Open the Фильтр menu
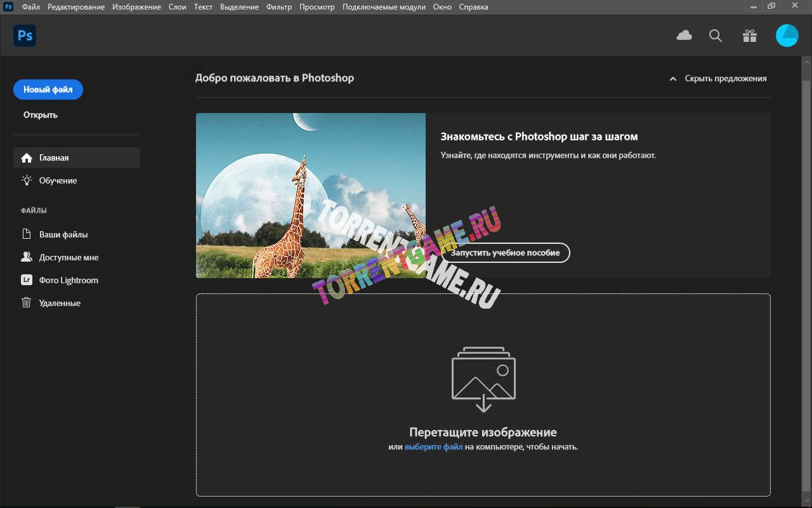 tap(279, 7)
